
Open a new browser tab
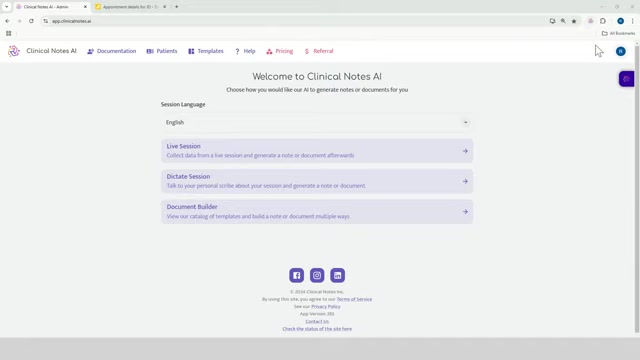pos(177,7)
